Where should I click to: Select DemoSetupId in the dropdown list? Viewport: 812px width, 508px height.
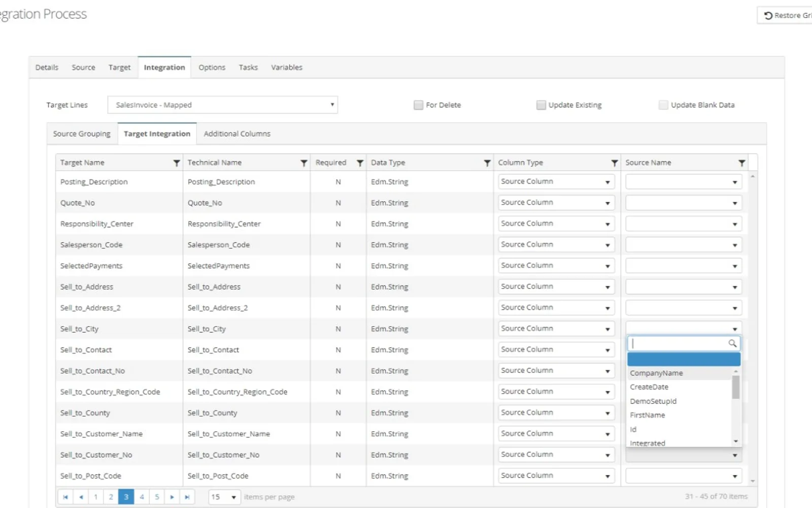coord(680,401)
